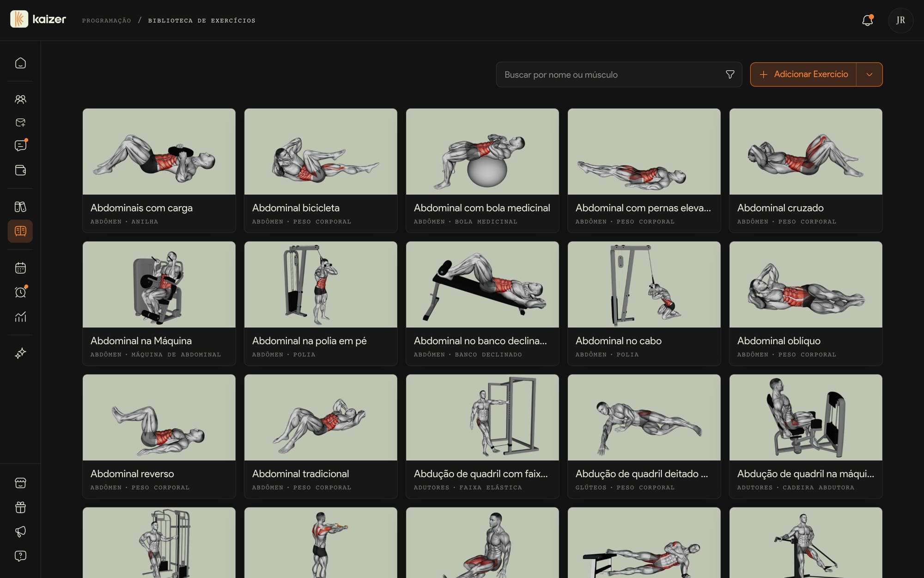Open the gift box icon

coord(20,507)
